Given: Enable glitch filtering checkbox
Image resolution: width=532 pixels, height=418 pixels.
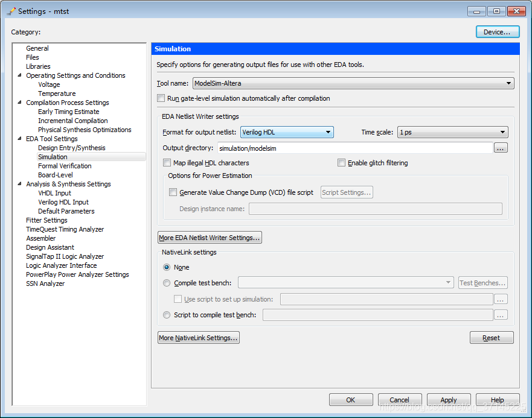Looking at the screenshot, I should click(341, 163).
